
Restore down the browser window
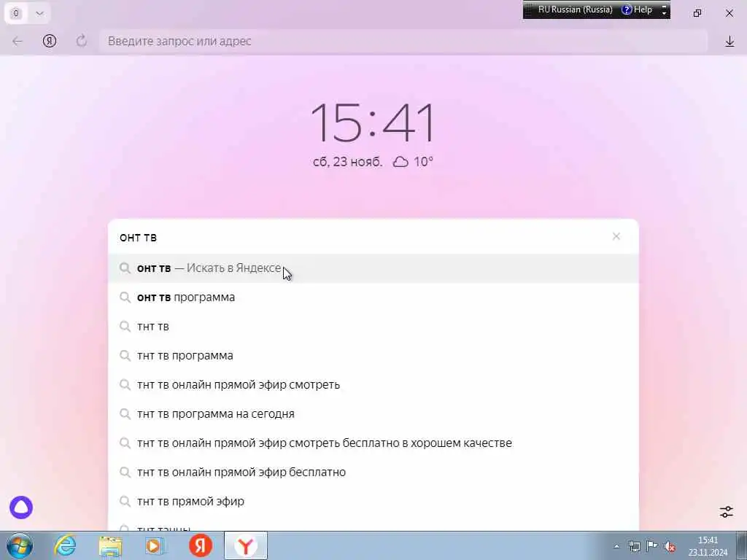pos(697,13)
